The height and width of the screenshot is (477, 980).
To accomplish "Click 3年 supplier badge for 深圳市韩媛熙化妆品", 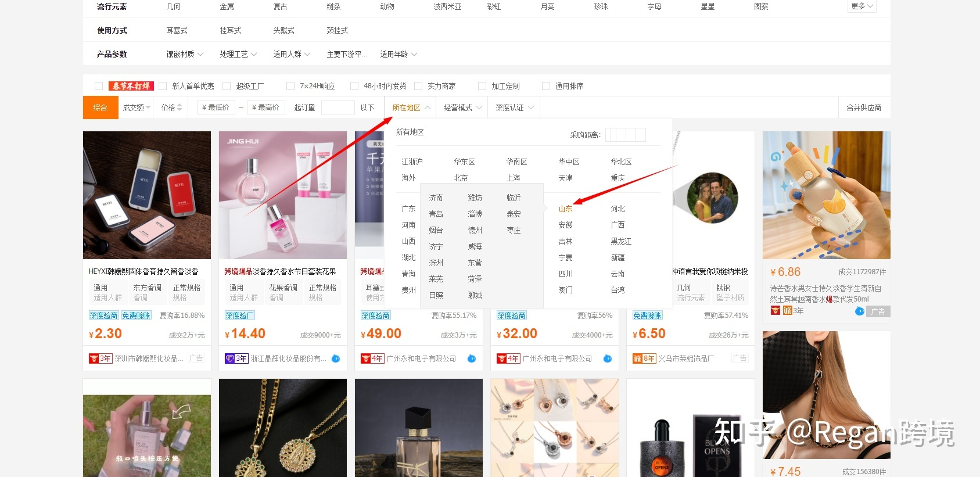I will click(100, 358).
